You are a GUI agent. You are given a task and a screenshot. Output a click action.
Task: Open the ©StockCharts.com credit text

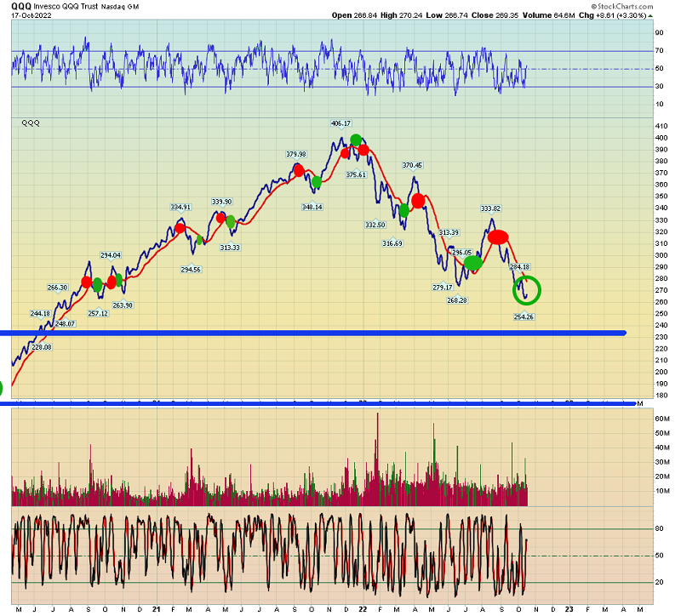pyautogui.click(x=622, y=6)
